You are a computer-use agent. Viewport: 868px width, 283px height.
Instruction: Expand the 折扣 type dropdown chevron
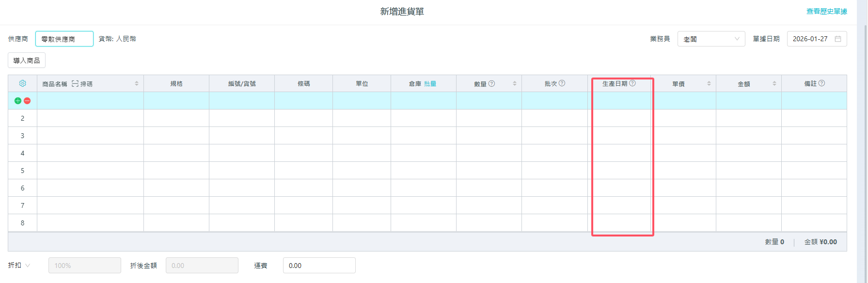click(x=28, y=266)
